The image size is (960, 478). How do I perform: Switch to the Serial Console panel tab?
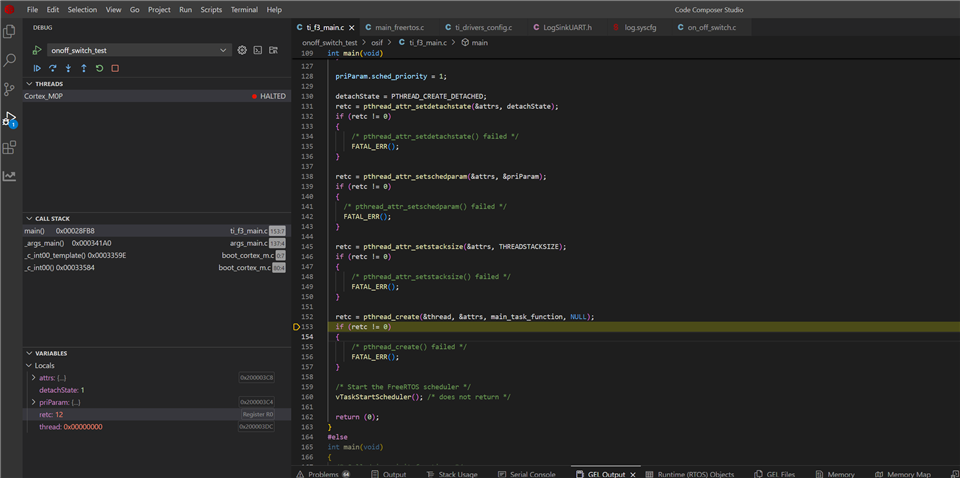(532, 474)
